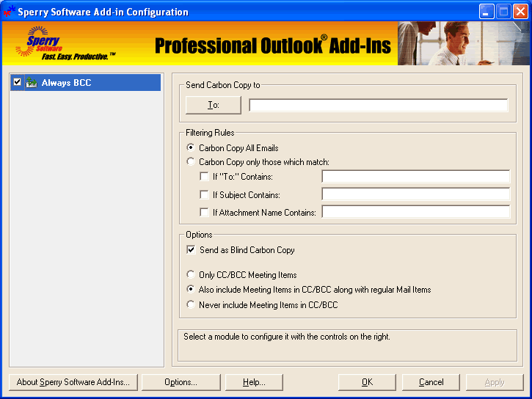Uncheck the Always BCC module checkbox
Viewport: 532px width, 399px height.
[17, 82]
